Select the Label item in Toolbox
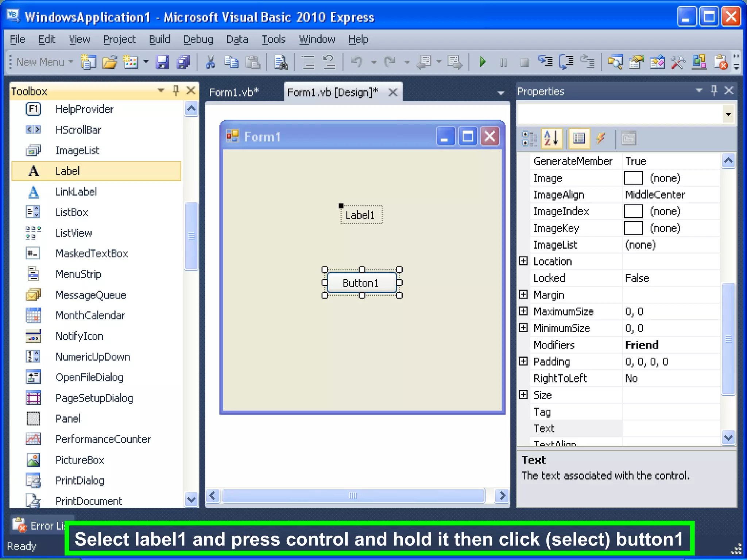This screenshot has width=747, height=560. click(x=96, y=171)
